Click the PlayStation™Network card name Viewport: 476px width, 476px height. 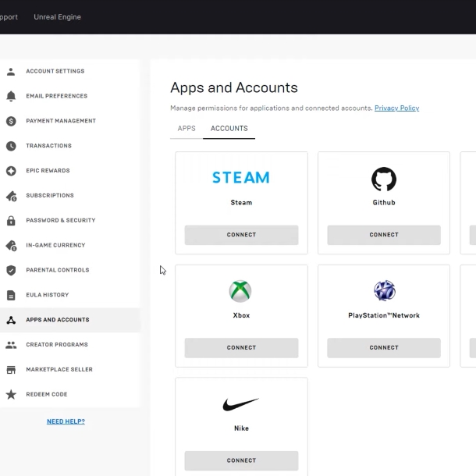coord(384,315)
